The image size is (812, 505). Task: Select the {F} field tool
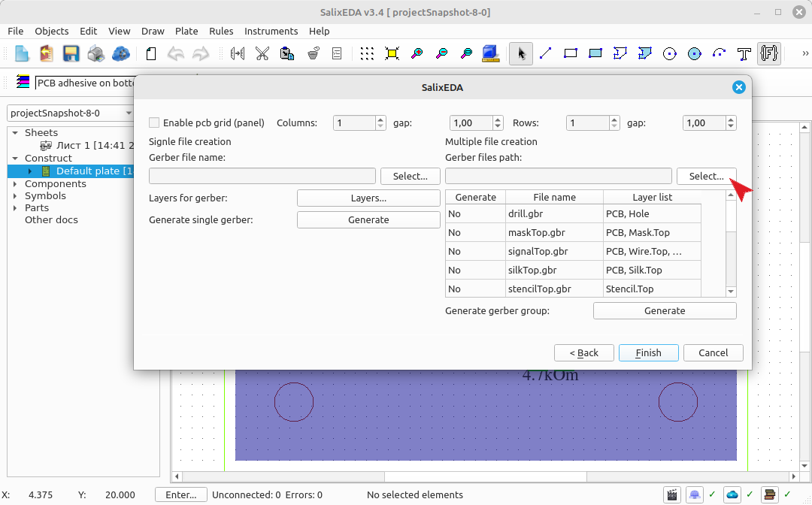point(769,54)
